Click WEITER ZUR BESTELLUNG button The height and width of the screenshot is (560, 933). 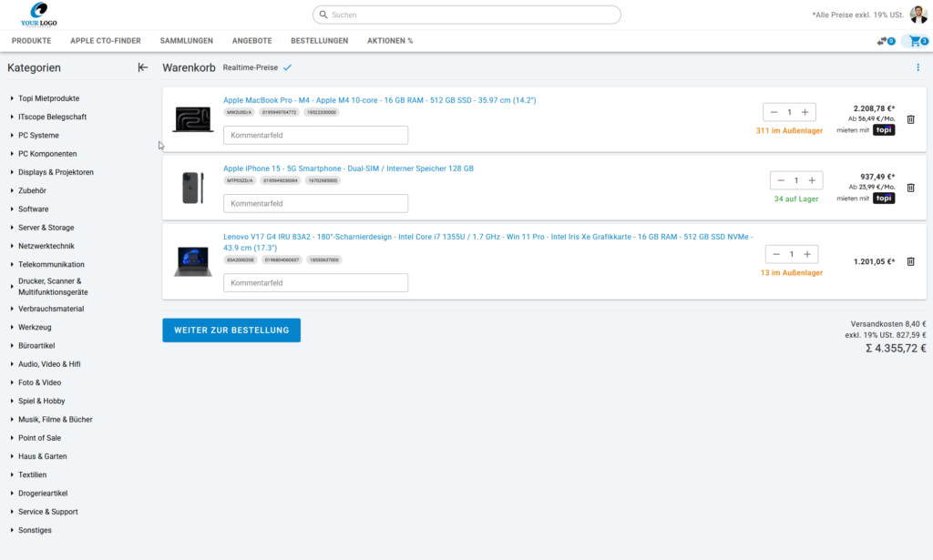tap(231, 331)
